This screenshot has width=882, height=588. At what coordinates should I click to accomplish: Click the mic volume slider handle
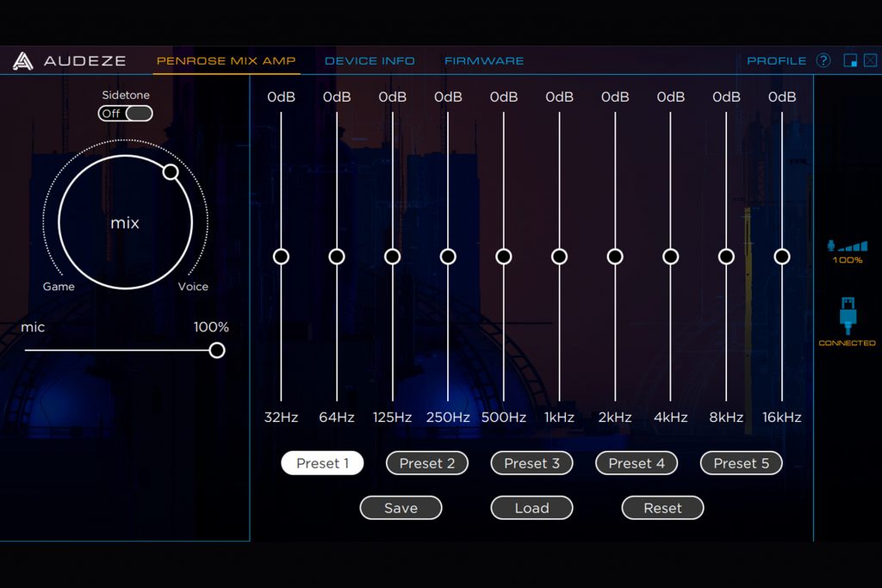pyautogui.click(x=217, y=350)
